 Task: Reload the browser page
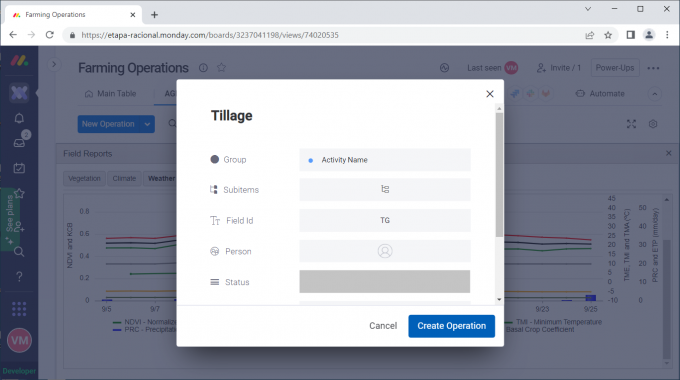pos(50,35)
